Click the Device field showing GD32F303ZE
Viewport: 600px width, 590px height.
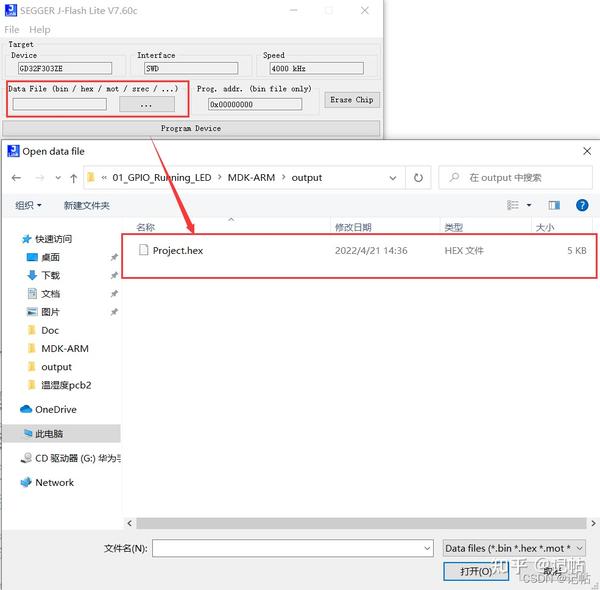coord(65,68)
